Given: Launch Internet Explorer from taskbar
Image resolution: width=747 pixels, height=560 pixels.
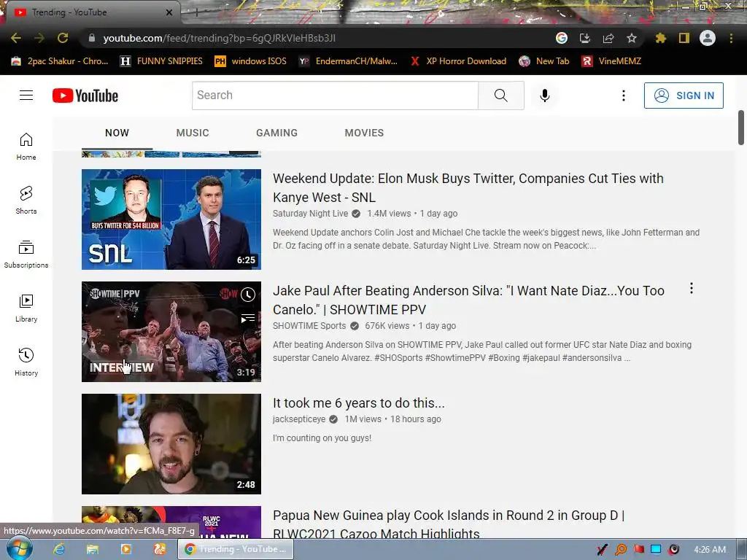Looking at the screenshot, I should (x=58, y=549).
